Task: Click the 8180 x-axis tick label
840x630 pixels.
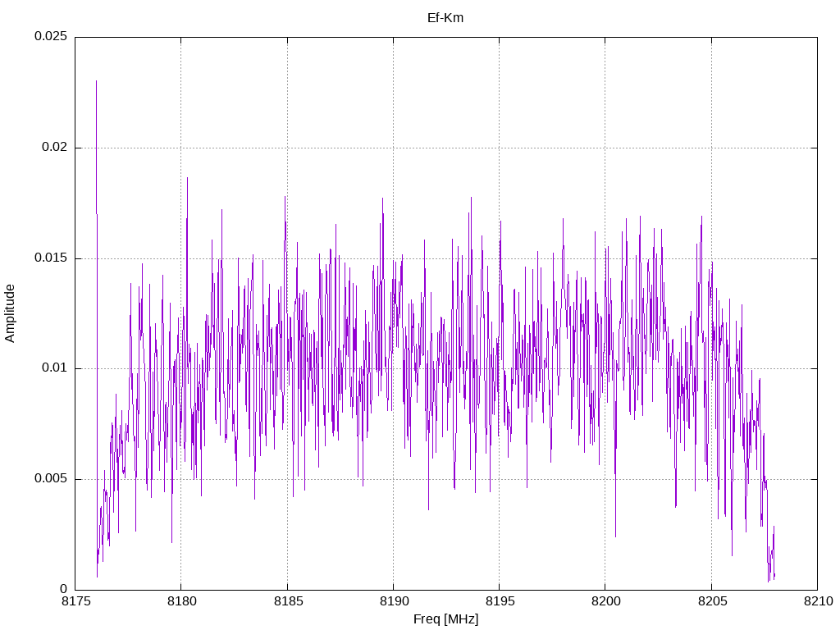Action: coord(181,601)
